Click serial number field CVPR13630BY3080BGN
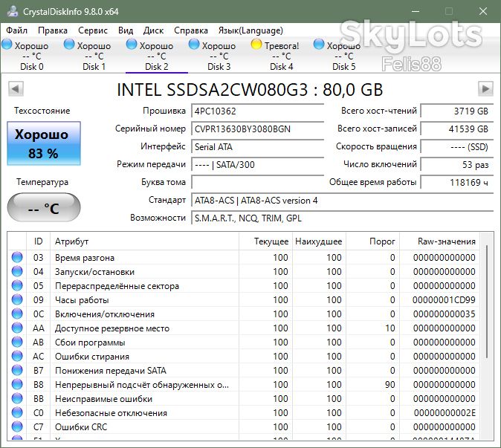This screenshot has height=448, width=501. click(x=257, y=129)
